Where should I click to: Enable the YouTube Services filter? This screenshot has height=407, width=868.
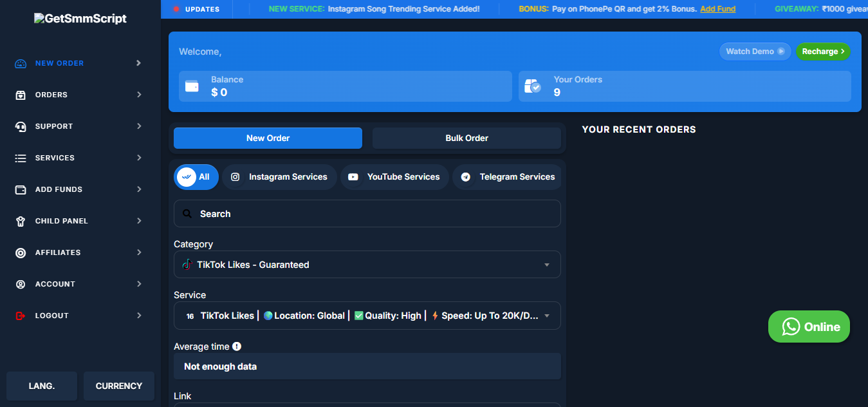tap(394, 176)
